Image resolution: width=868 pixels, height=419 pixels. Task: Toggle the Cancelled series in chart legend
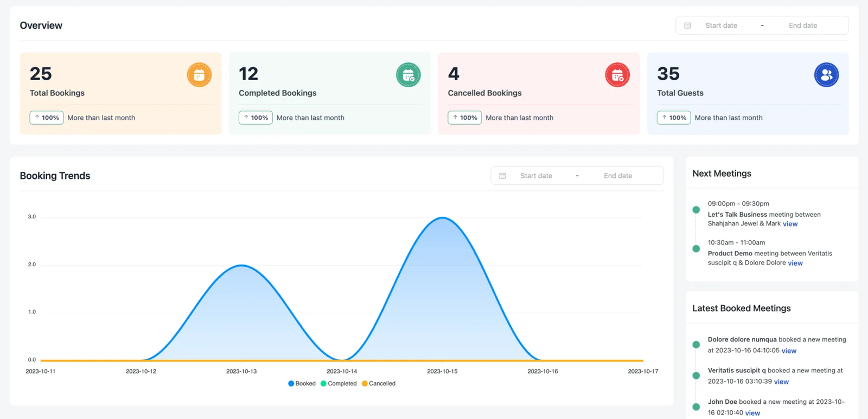tap(379, 384)
